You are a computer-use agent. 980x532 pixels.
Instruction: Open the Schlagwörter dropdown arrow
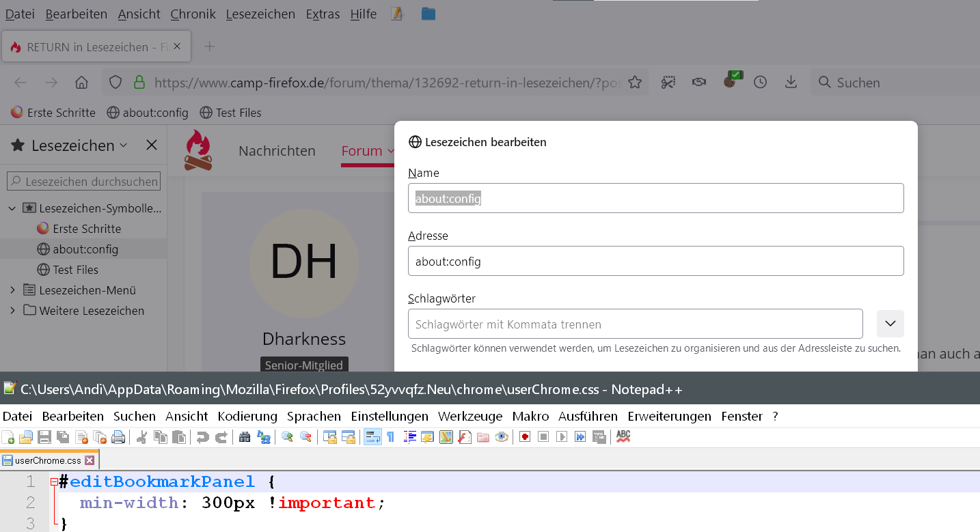[x=890, y=324]
